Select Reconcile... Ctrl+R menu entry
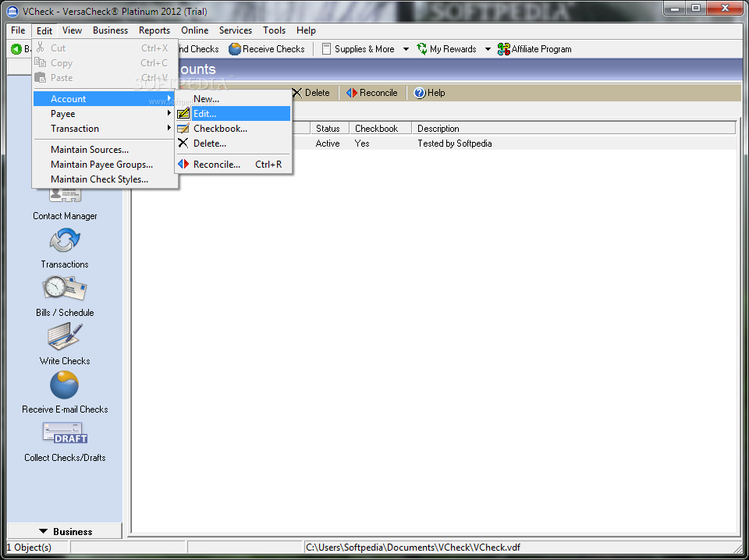The image size is (749, 560). pos(233,165)
